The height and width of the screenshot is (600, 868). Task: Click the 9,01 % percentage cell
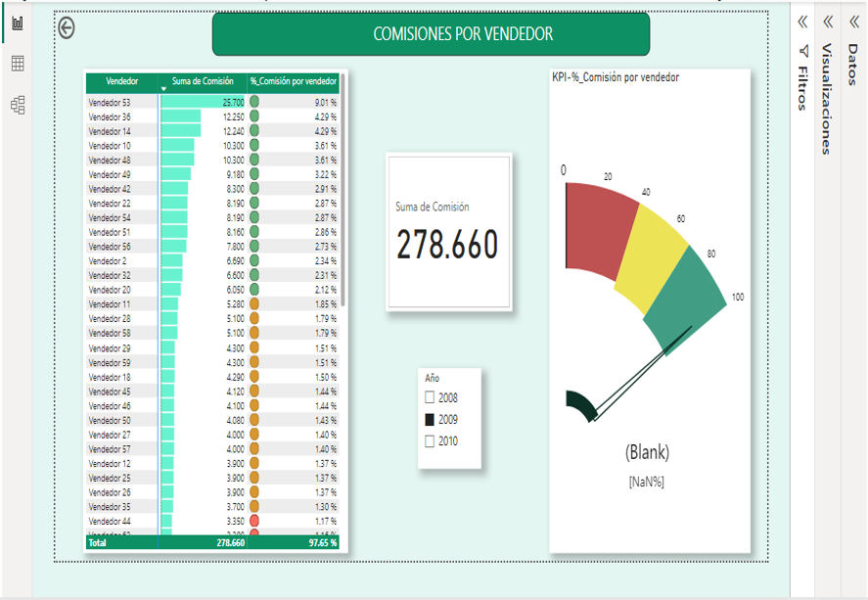[x=326, y=103]
